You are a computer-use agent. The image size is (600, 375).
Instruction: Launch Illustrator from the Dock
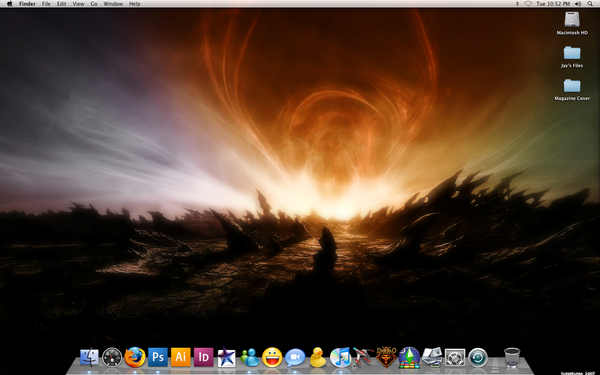point(181,357)
